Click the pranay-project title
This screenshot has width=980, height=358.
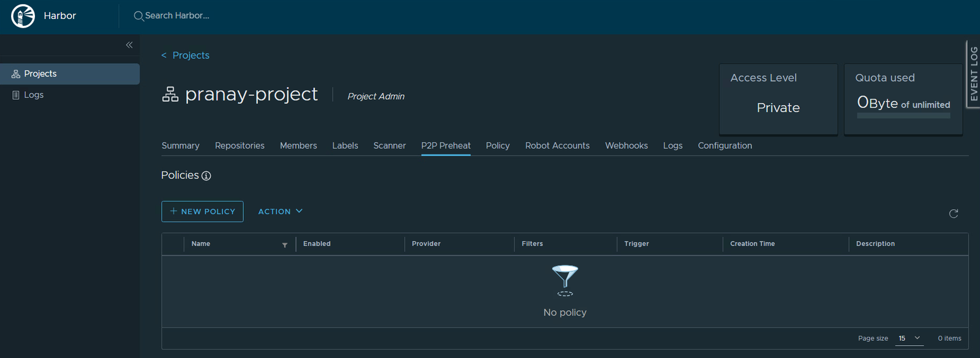coord(251,94)
